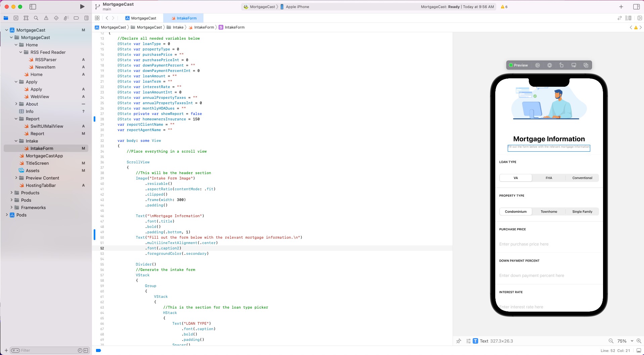Screen dimensions: 644x355
Task: Click the preview variants icon
Action: pos(586,65)
